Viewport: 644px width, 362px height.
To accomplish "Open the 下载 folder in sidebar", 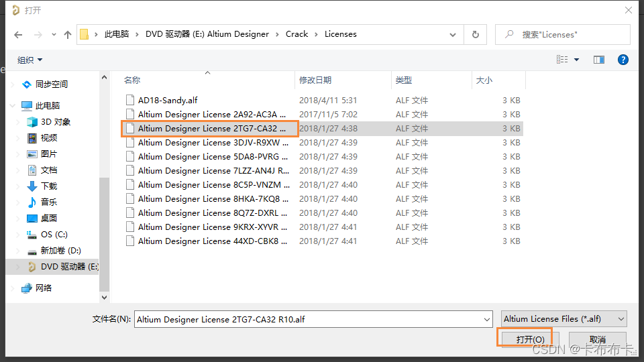I will tap(49, 186).
